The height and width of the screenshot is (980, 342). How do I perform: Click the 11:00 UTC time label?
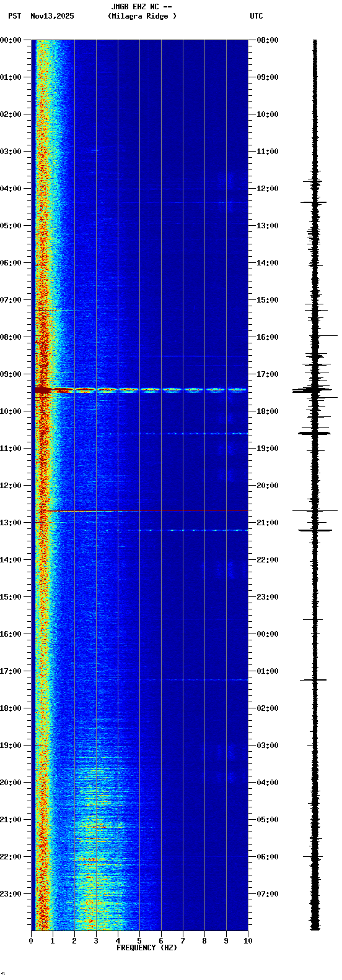[x=267, y=152]
